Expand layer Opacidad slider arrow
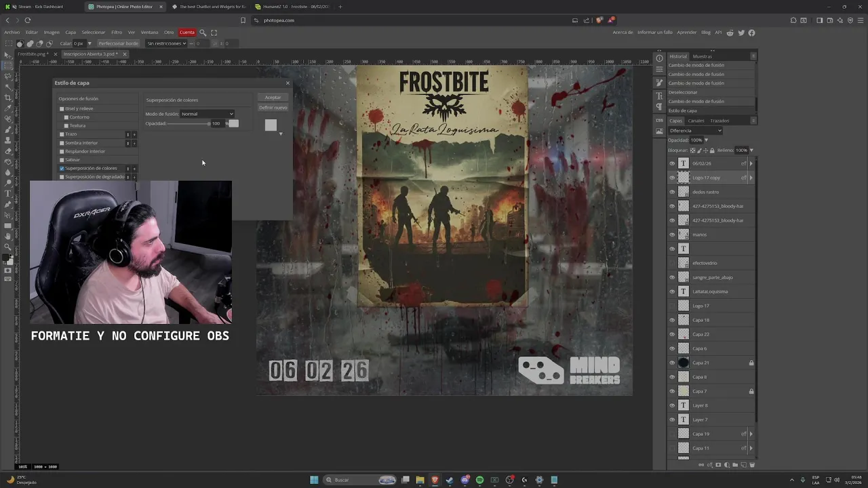Screen dimensions: 868x488 click(x=705, y=140)
